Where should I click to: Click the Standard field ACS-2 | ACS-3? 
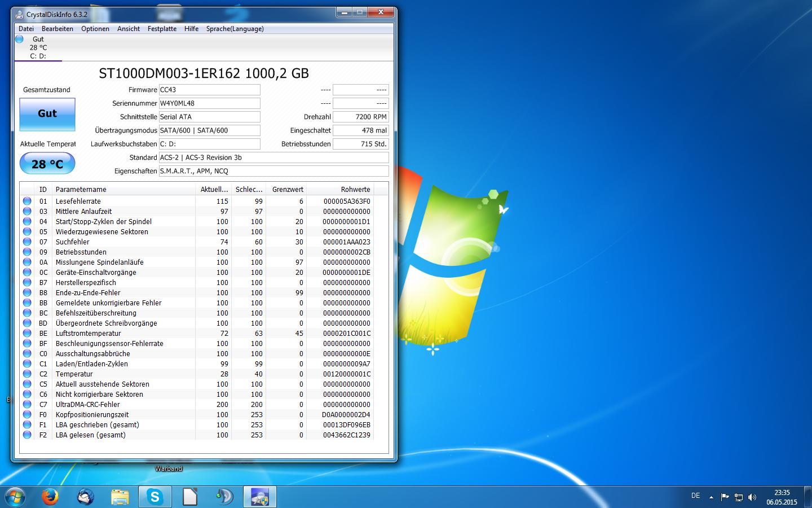point(273,157)
